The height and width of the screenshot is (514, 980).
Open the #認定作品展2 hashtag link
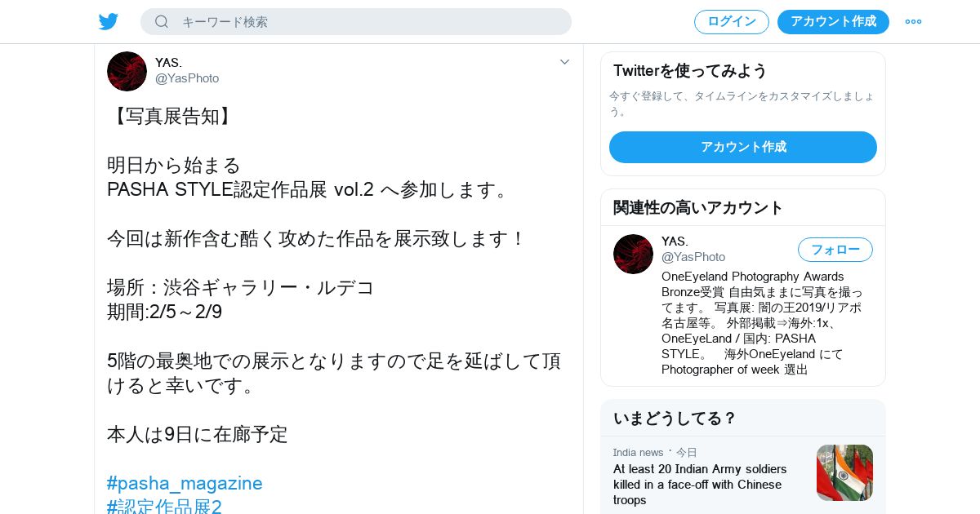(x=164, y=507)
